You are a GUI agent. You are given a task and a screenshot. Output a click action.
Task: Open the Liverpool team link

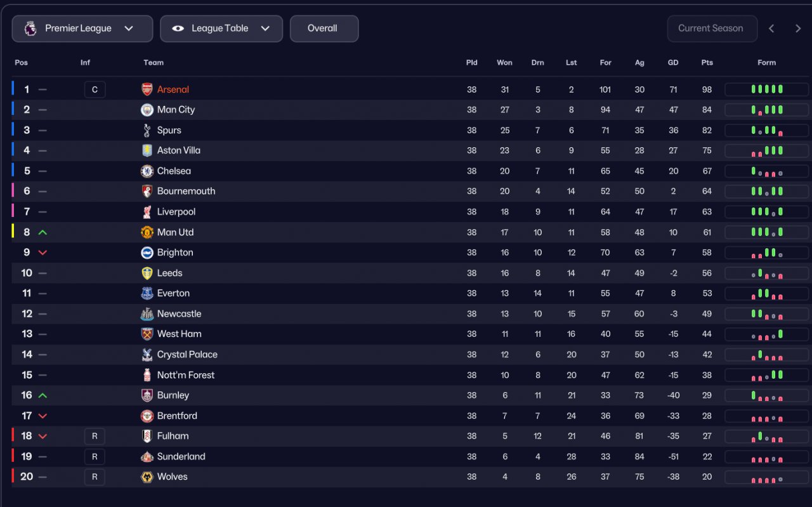point(176,212)
